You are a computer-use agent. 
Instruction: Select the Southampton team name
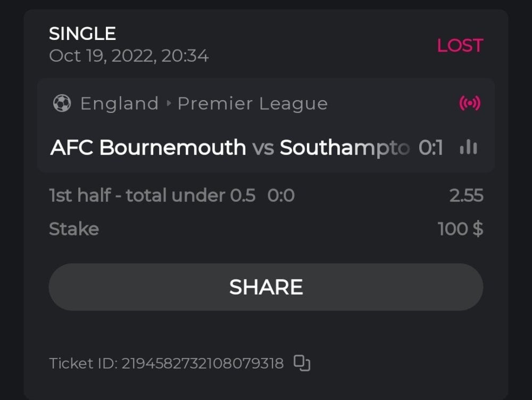click(345, 148)
